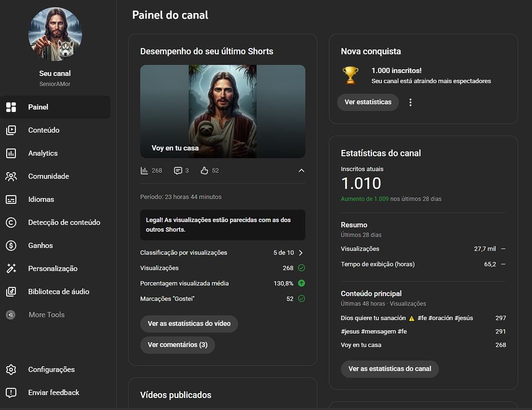Open the Voy en tu casa Shorts thumbnail
This screenshot has height=410, width=532.
click(223, 112)
